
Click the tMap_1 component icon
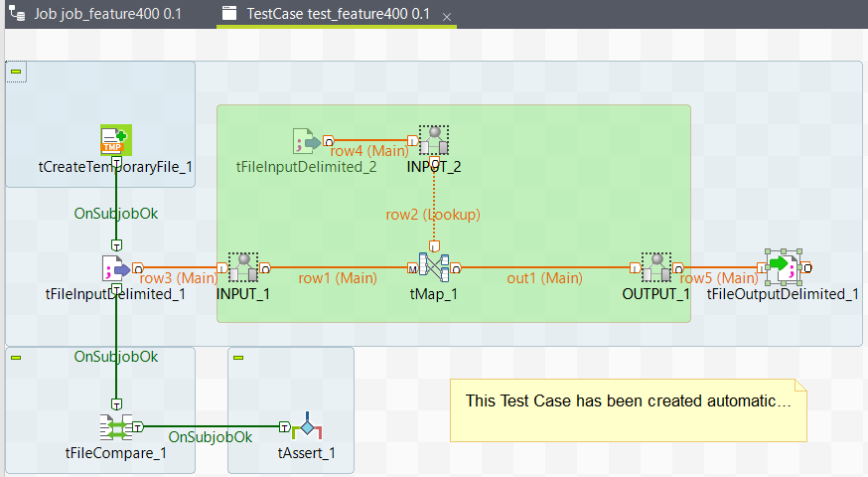click(x=433, y=267)
